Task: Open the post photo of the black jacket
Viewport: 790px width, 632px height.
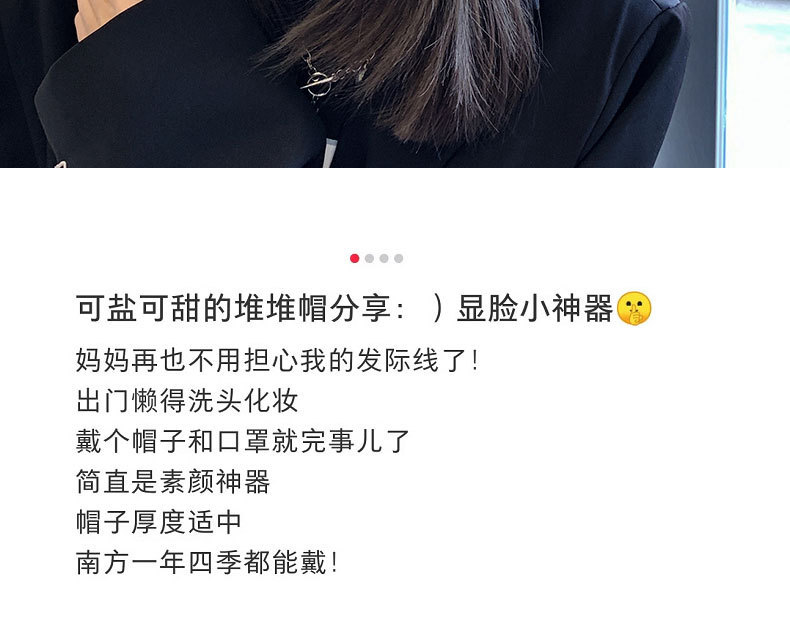Action: pyautogui.click(x=395, y=84)
